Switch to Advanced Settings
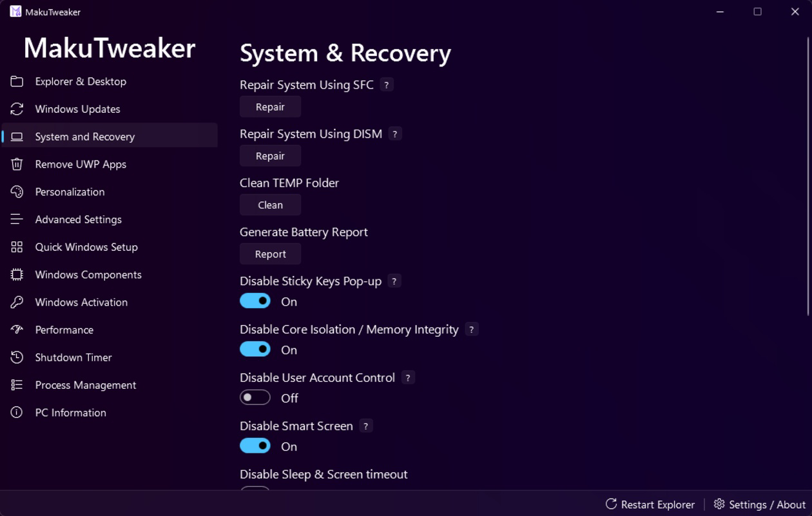This screenshot has height=516, width=812. [110, 219]
